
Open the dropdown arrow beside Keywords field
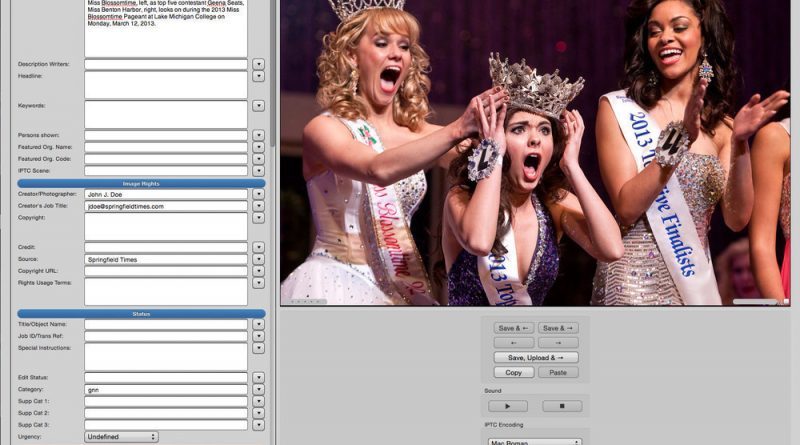click(x=258, y=106)
